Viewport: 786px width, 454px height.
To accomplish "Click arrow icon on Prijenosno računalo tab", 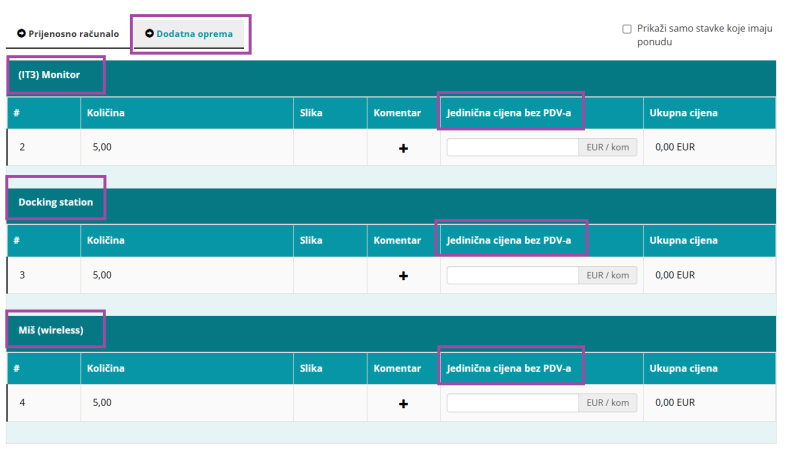I will point(21,34).
